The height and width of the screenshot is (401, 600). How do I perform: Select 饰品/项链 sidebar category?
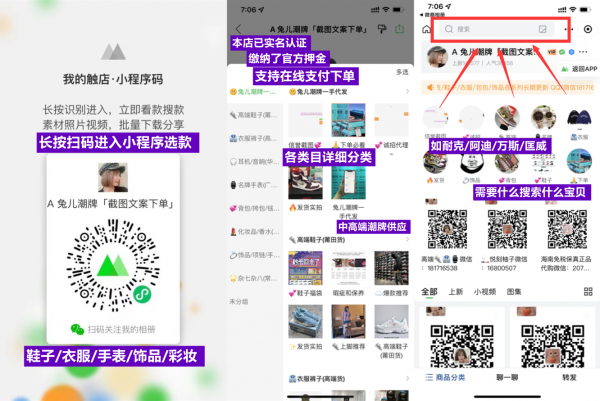tap(254, 255)
